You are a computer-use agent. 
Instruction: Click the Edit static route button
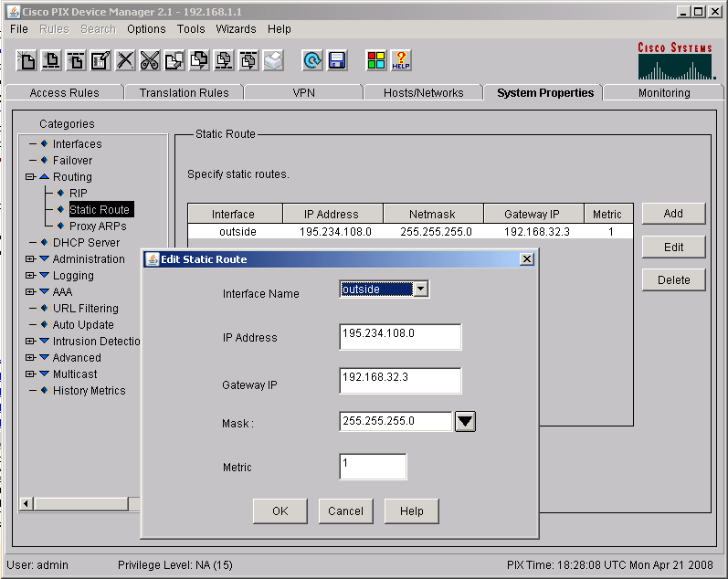pos(674,247)
